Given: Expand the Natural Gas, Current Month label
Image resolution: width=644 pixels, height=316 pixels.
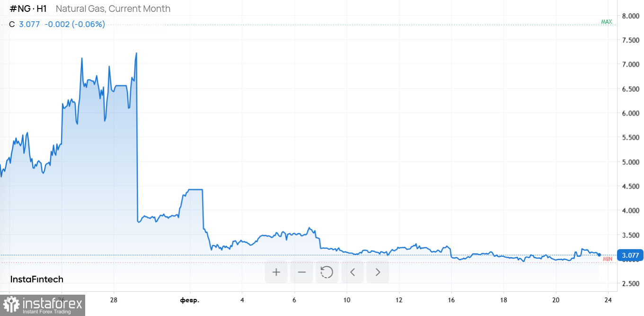Looking at the screenshot, I should point(112,9).
